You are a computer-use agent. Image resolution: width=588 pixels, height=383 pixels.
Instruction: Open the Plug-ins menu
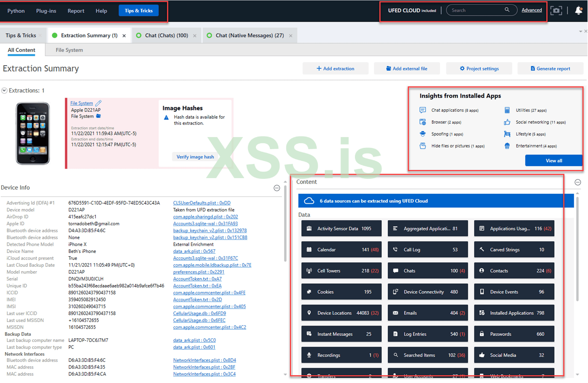point(46,11)
